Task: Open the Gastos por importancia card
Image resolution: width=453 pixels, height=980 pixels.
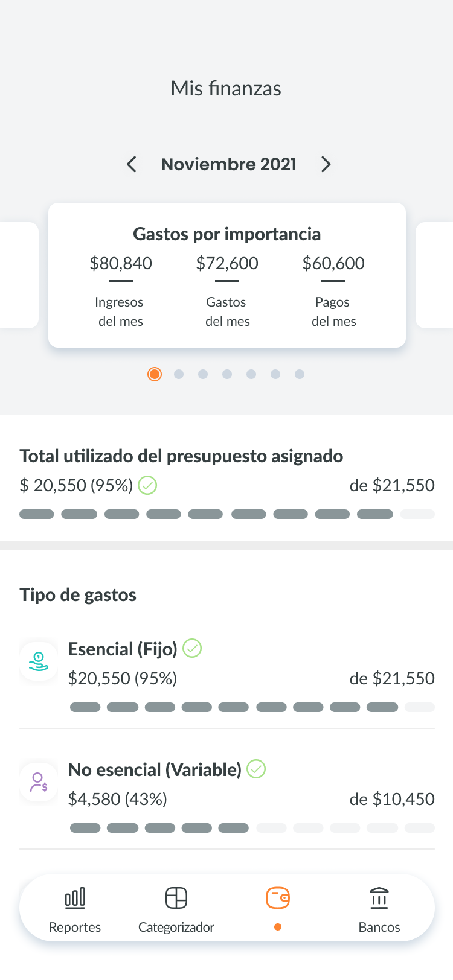Action: (x=227, y=275)
